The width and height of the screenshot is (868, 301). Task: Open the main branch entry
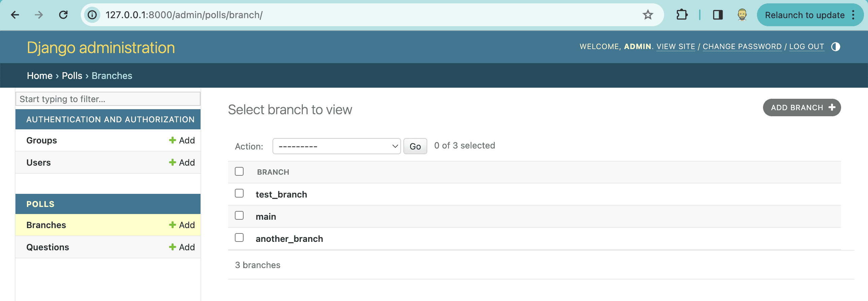[x=266, y=217]
